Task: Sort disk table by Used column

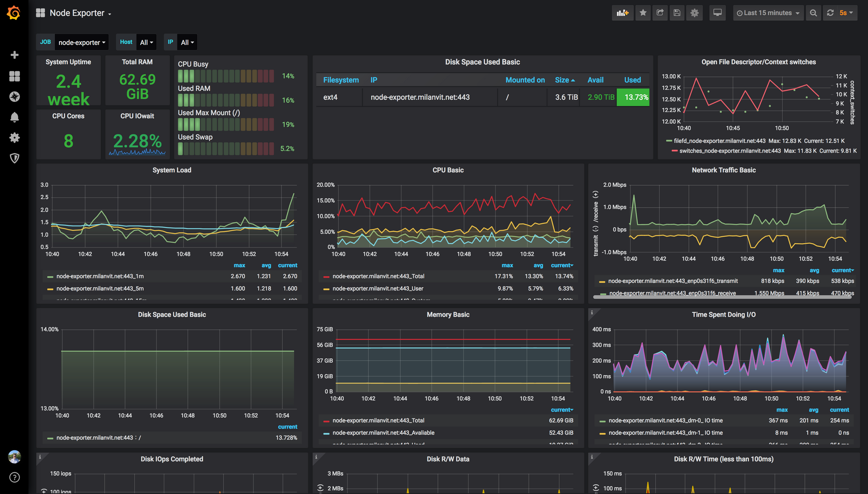Action: tap(632, 80)
